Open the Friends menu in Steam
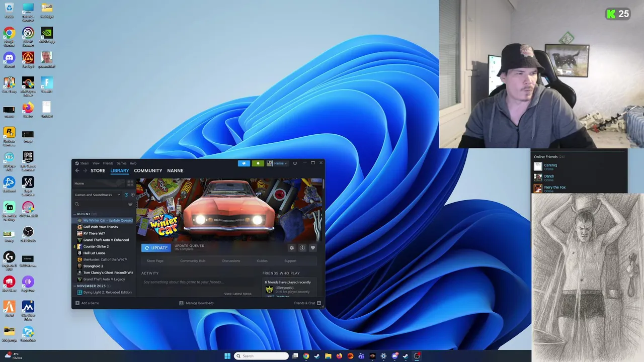Viewport: 644px width, 362px height. point(108,163)
